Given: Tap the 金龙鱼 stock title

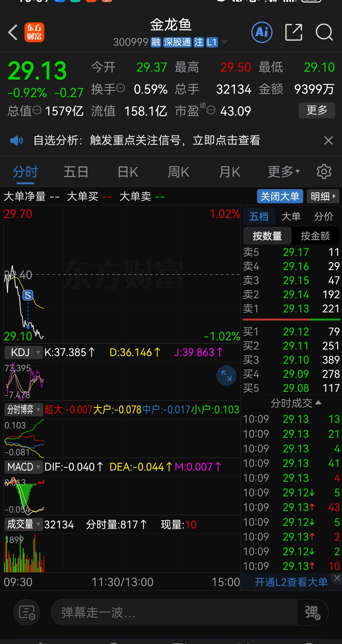Looking at the screenshot, I should (x=171, y=25).
